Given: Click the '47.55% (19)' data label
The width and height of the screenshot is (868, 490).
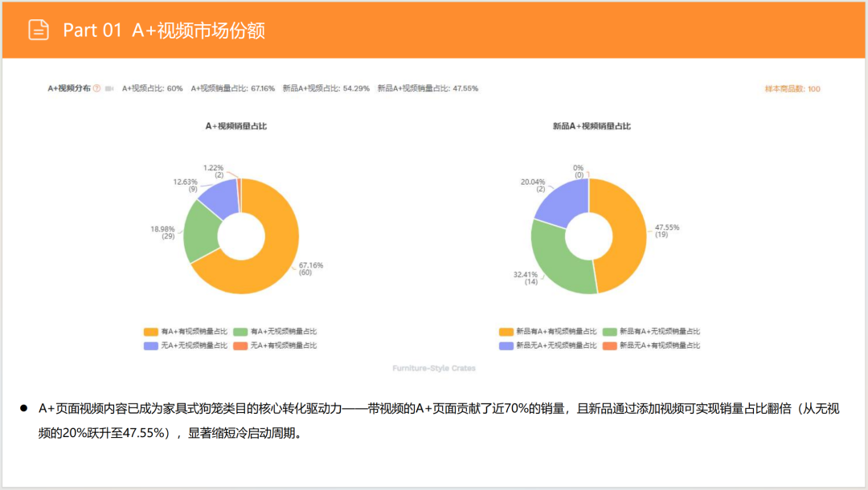Looking at the screenshot, I should [667, 231].
